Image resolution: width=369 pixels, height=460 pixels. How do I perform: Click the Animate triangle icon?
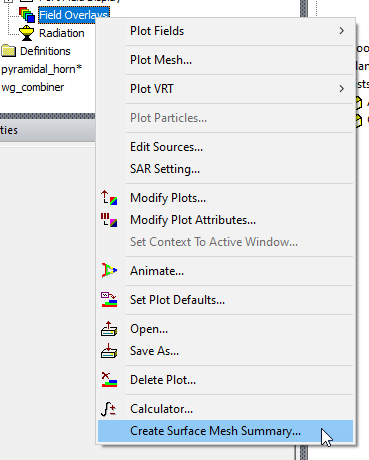pyautogui.click(x=109, y=270)
